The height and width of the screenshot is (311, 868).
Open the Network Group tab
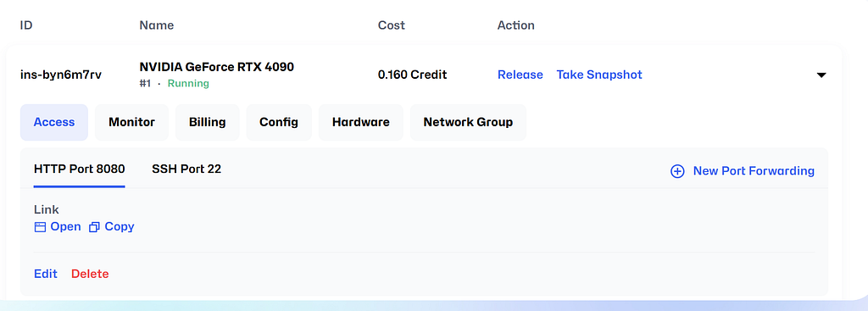coord(468,122)
